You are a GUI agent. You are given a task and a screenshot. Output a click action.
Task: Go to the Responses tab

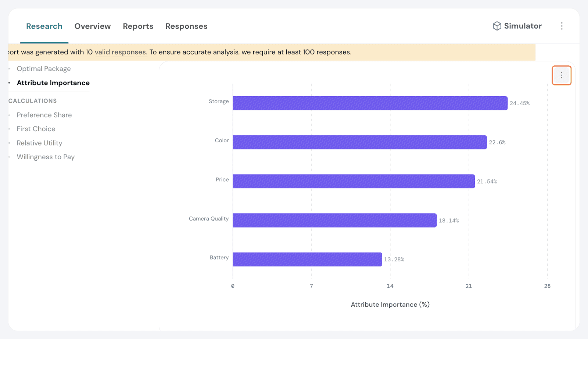(186, 26)
